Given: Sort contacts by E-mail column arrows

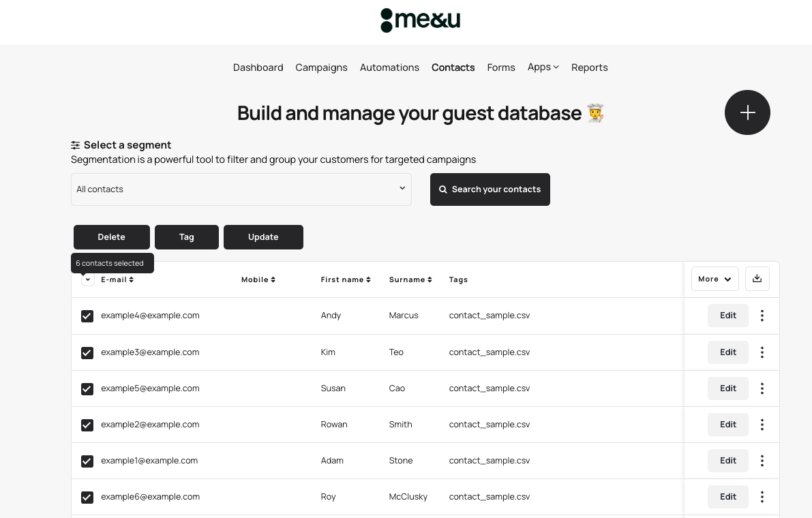Looking at the screenshot, I should [131, 279].
